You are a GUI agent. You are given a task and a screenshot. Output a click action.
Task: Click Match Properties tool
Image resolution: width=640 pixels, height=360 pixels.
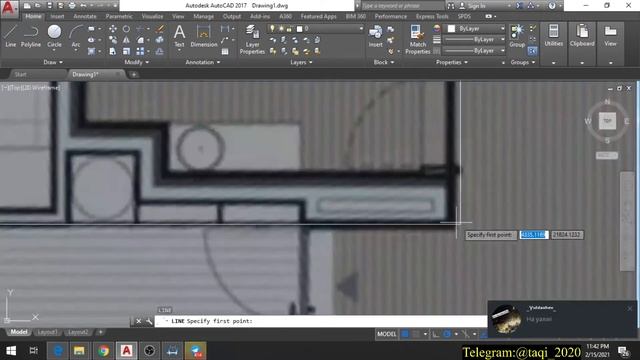(418, 39)
